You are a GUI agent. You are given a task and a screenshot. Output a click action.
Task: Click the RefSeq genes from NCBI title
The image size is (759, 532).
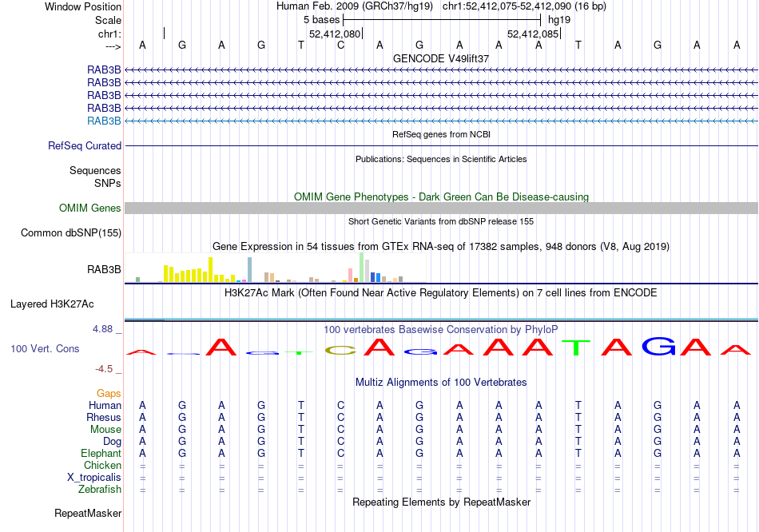[441, 134]
